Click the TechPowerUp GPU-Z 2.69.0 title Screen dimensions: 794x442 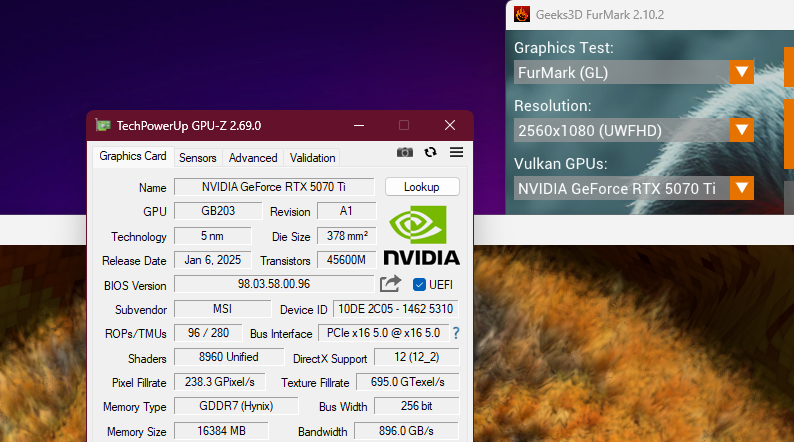coord(189,126)
